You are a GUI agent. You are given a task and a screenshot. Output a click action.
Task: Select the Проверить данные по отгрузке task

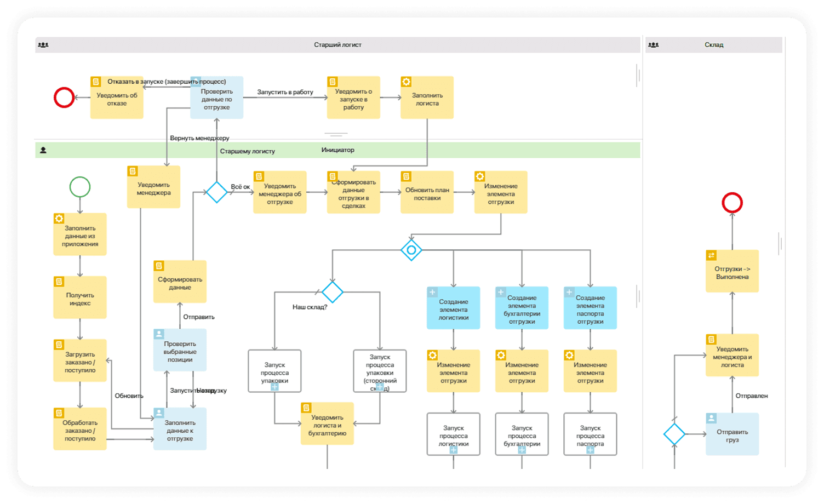click(216, 99)
